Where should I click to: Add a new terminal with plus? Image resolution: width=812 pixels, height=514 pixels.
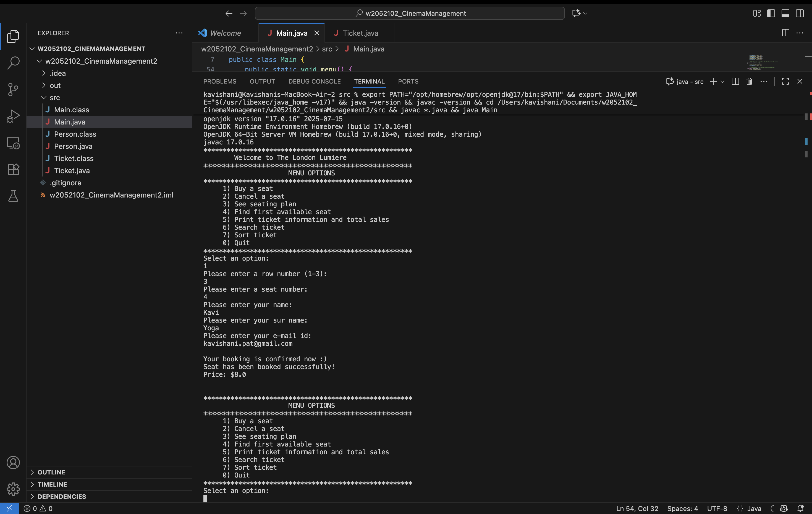pos(713,81)
